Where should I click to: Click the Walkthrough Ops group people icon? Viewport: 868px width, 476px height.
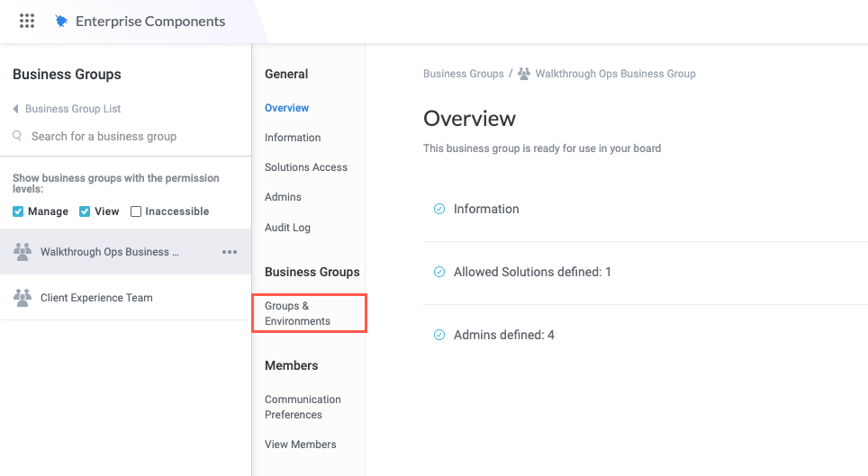coord(23,252)
